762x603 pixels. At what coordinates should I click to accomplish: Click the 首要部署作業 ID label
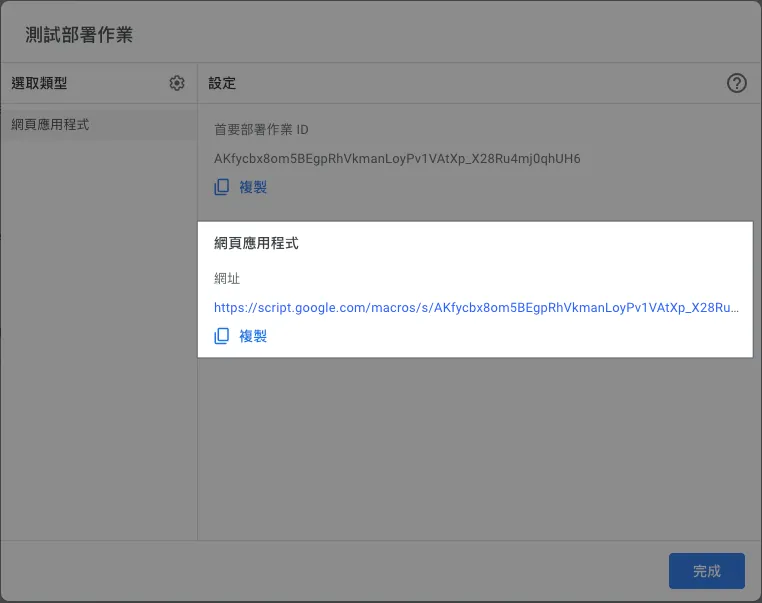click(x=261, y=130)
